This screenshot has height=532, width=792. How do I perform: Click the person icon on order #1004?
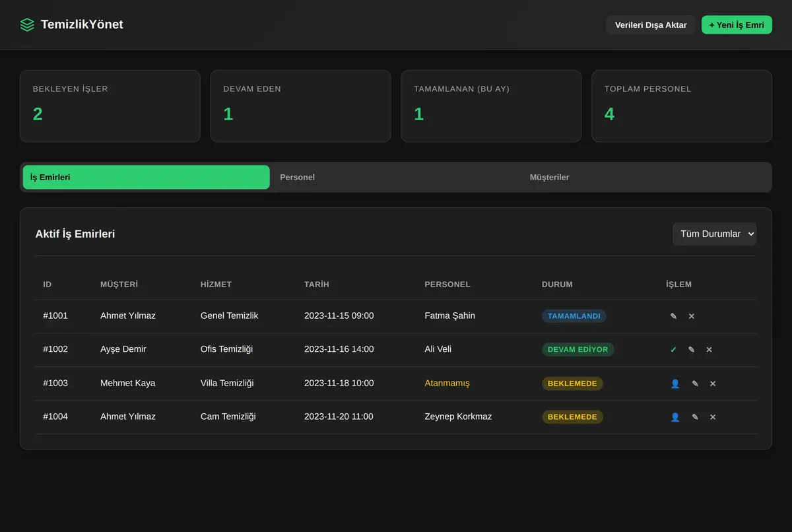675,417
